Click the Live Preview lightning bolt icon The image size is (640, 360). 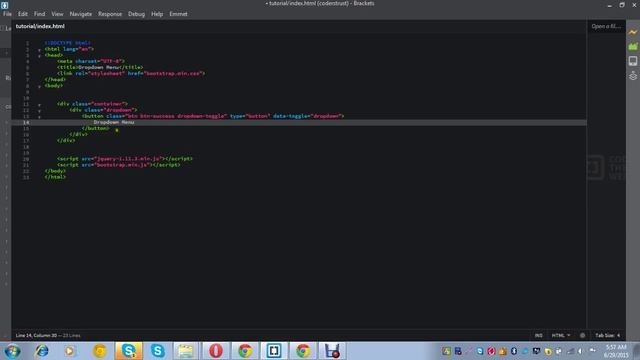633,32
